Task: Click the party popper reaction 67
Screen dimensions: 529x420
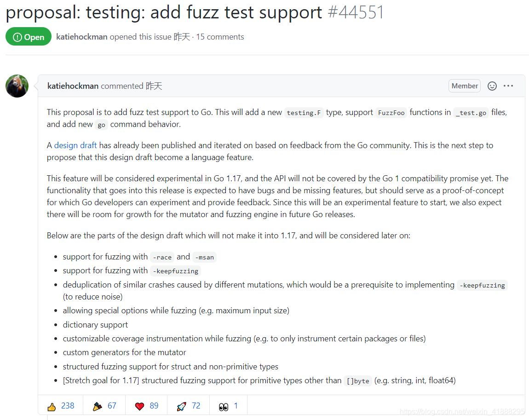Action: [x=104, y=406]
